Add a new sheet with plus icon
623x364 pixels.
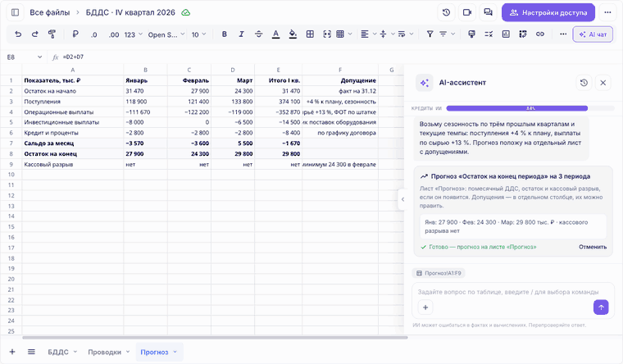(x=12, y=352)
